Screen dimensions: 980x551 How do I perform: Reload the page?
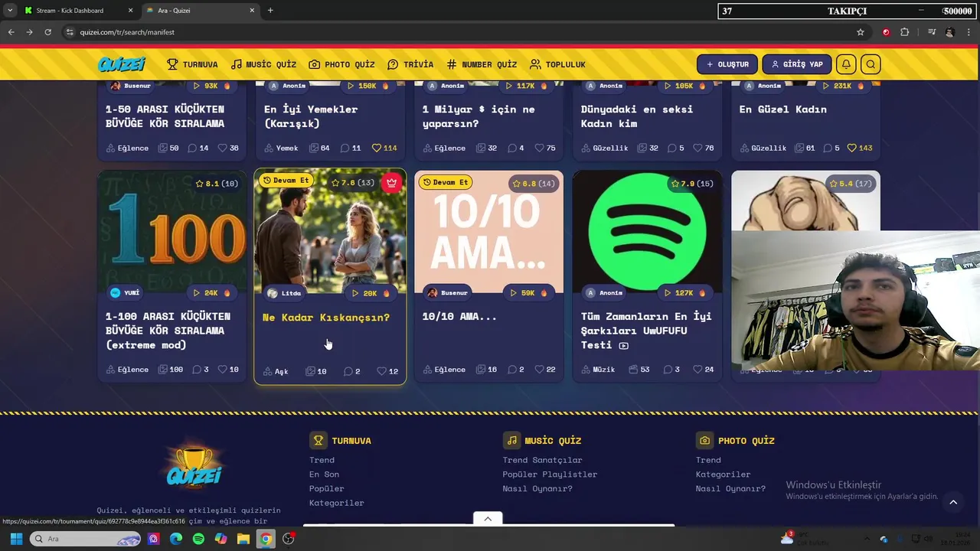point(47,32)
